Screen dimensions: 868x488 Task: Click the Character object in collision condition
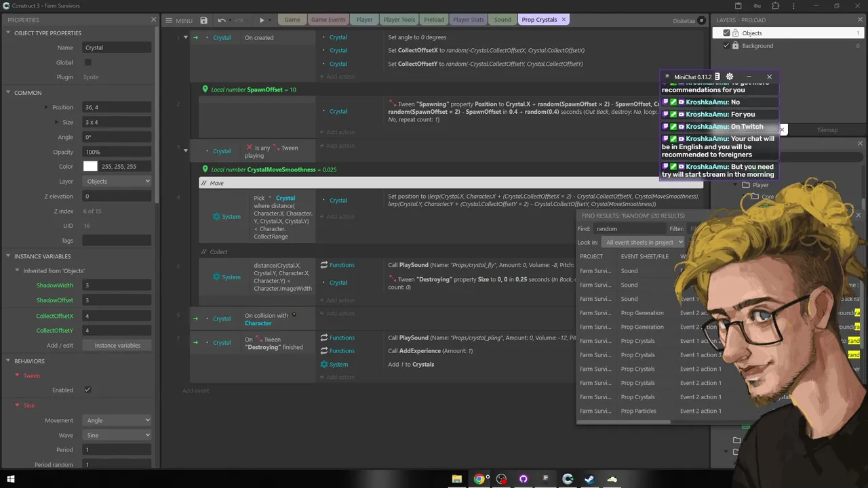point(258,323)
